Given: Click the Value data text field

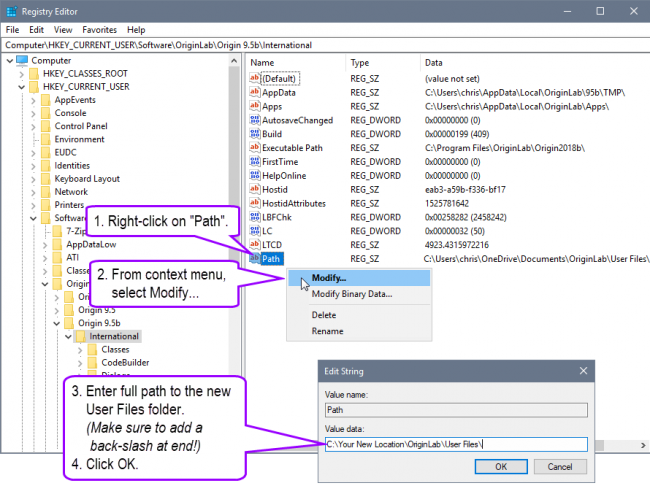Looking at the screenshot, I should pyautogui.click(x=452, y=444).
